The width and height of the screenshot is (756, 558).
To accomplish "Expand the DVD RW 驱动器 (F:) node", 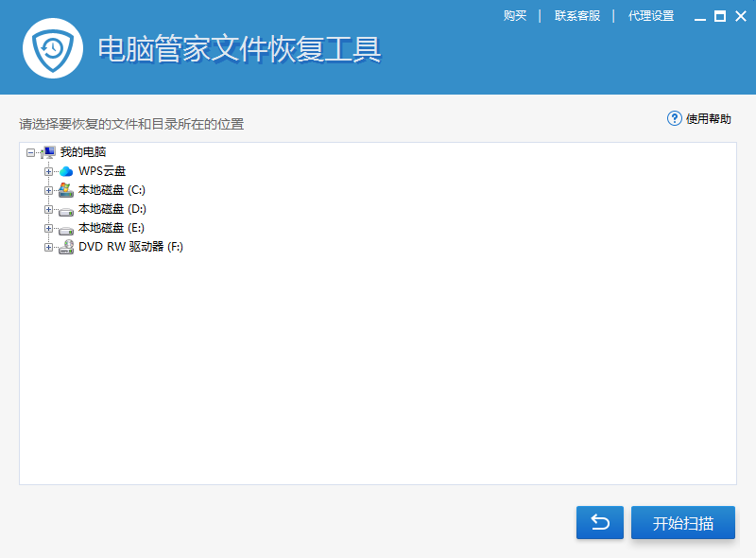I will coord(48,246).
